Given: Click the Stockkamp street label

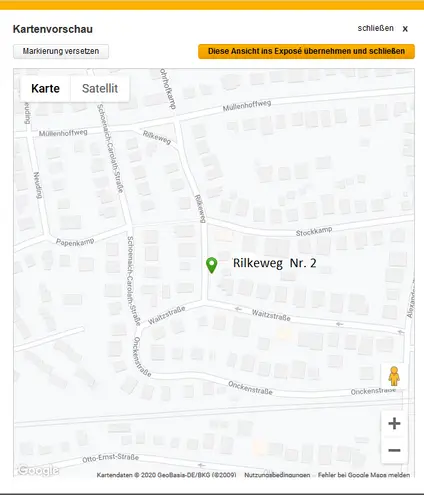Looking at the screenshot, I should pyautogui.click(x=314, y=231).
